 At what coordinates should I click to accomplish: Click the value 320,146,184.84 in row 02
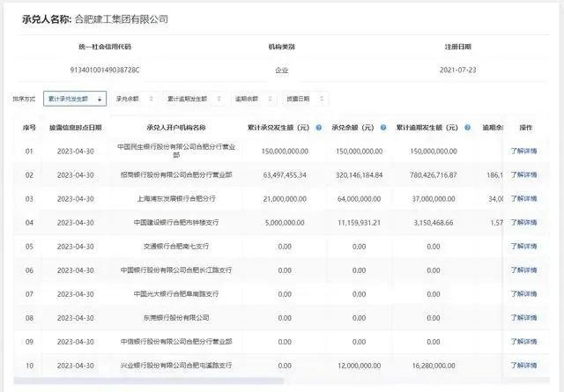click(x=359, y=175)
